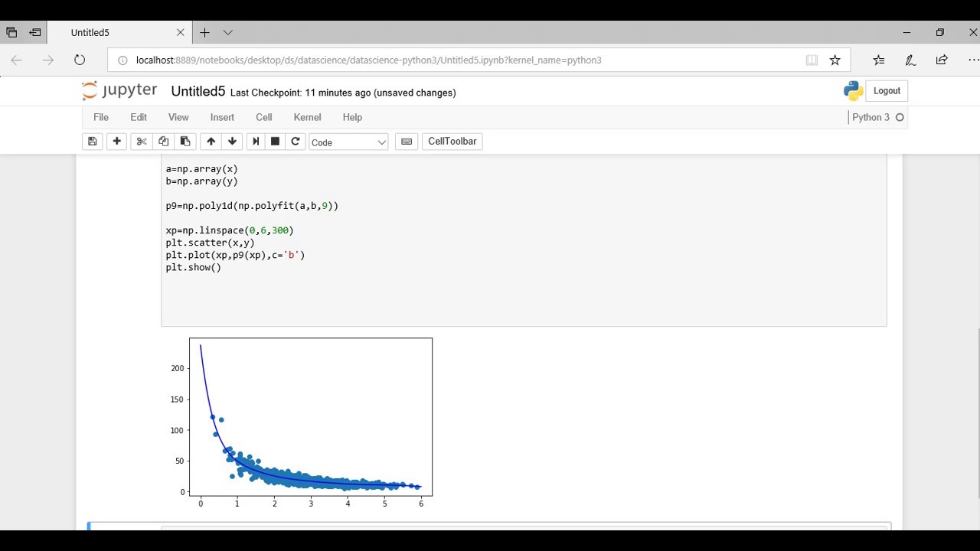
Task: Paste cells below with the clipboard icon
Action: (185, 142)
